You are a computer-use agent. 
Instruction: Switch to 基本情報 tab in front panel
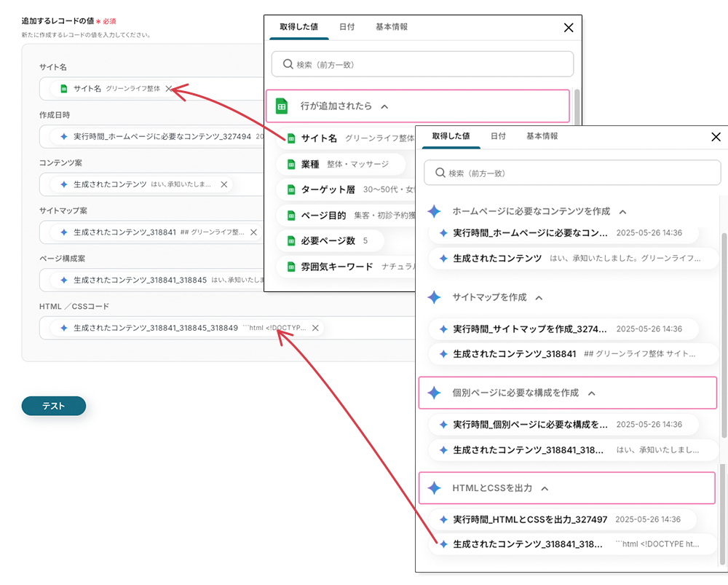point(542,136)
